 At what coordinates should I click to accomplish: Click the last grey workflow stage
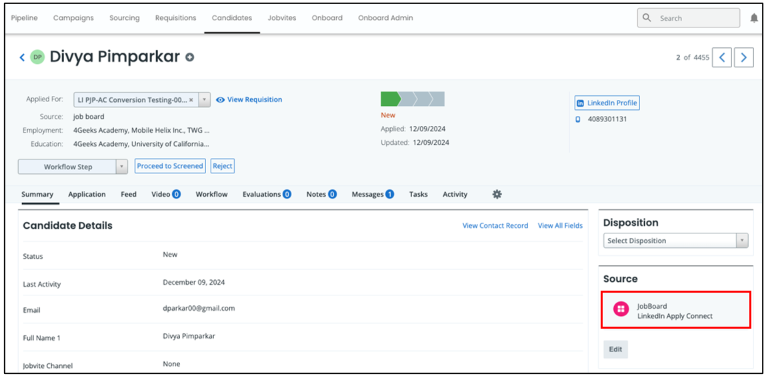pos(437,99)
